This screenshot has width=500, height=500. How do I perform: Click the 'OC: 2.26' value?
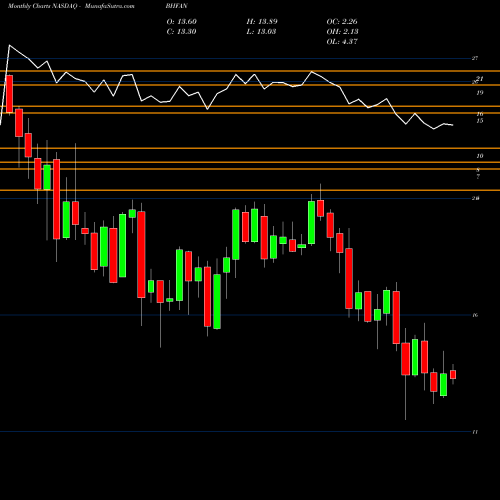click(342, 22)
